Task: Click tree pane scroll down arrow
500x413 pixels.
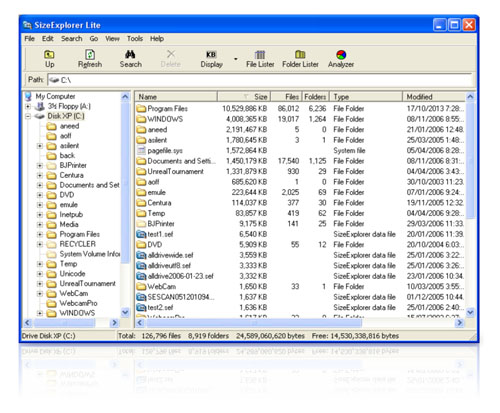Action: (125, 313)
